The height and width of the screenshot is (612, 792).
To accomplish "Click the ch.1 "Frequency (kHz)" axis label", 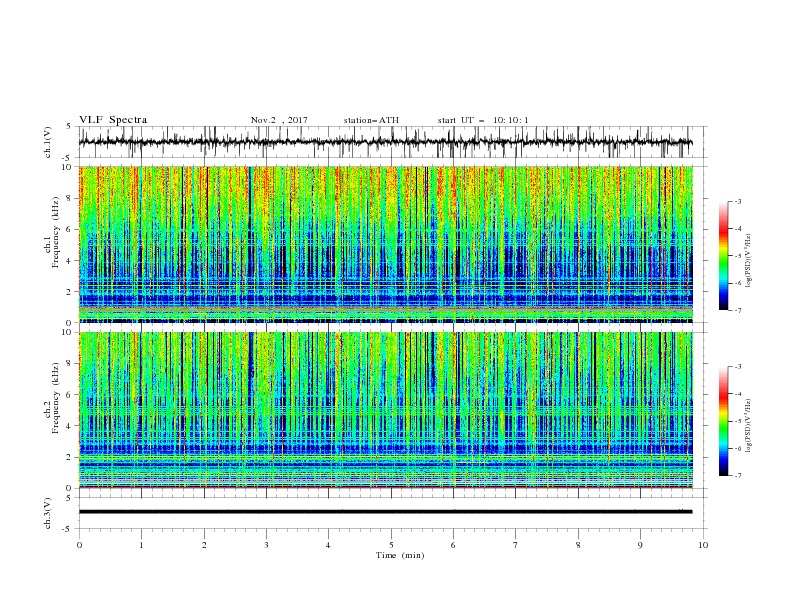I will 56,232.
